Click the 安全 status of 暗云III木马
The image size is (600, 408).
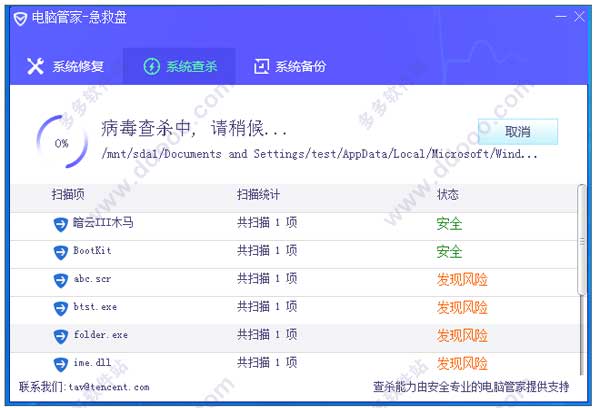point(449,224)
